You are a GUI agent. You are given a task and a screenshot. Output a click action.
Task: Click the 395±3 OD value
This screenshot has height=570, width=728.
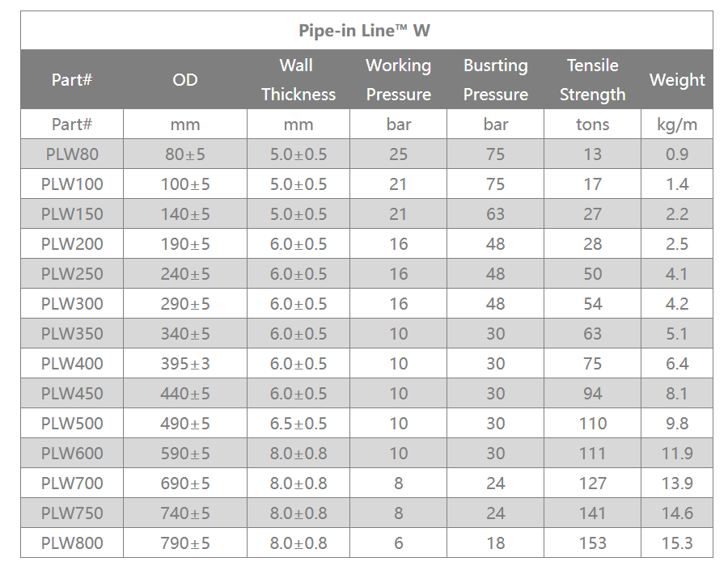[x=184, y=364]
